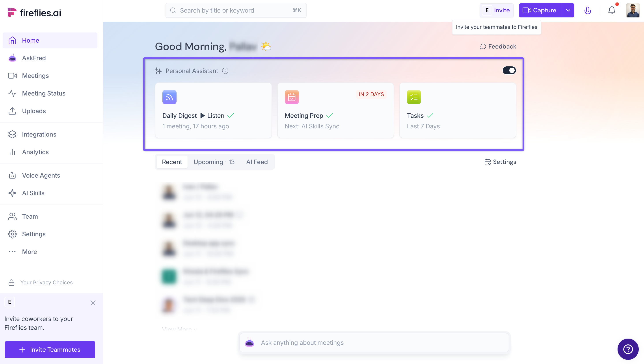
Task: Click the Analytics bar chart icon
Action: click(x=12, y=152)
